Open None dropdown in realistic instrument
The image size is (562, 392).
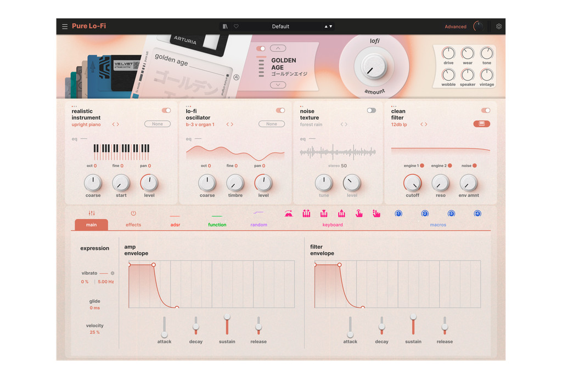pyautogui.click(x=158, y=124)
